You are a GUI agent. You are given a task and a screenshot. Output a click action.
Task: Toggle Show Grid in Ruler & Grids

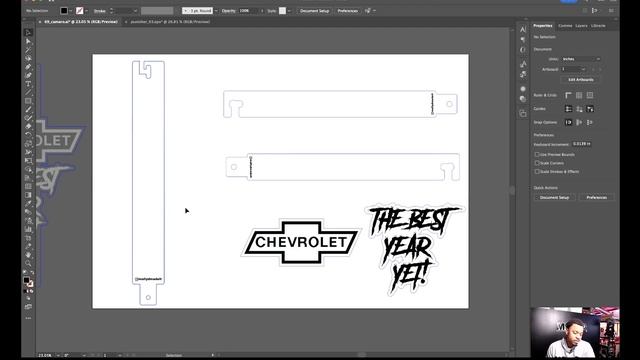[579, 95]
